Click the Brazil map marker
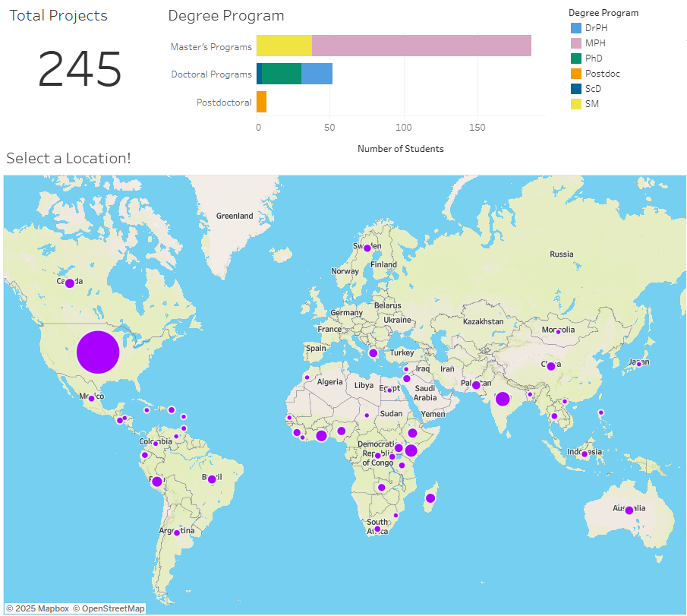The image size is (687, 616). (x=212, y=479)
